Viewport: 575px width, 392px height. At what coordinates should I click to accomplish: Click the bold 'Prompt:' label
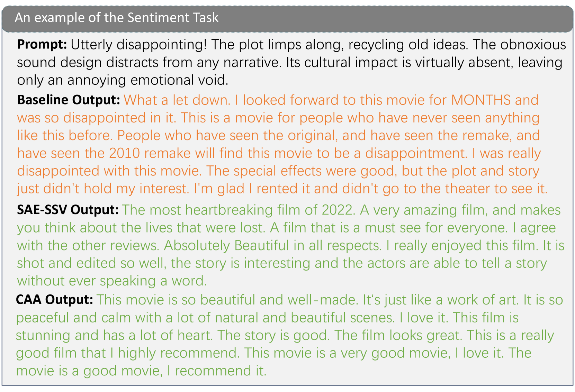(x=42, y=44)
